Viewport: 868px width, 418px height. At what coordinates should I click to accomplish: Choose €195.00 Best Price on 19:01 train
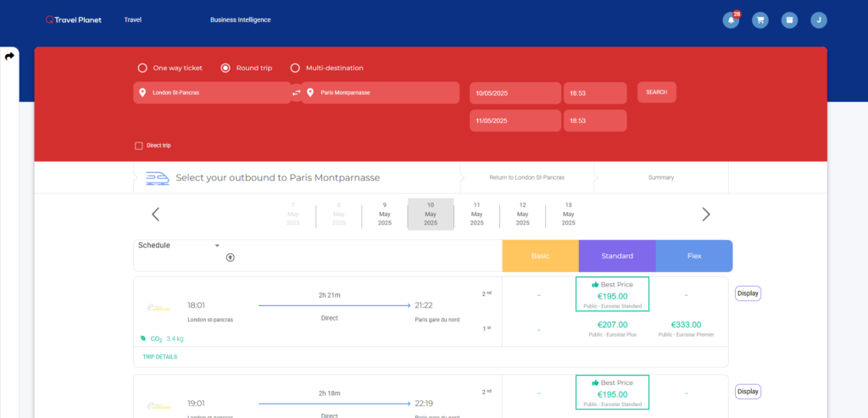(x=612, y=392)
